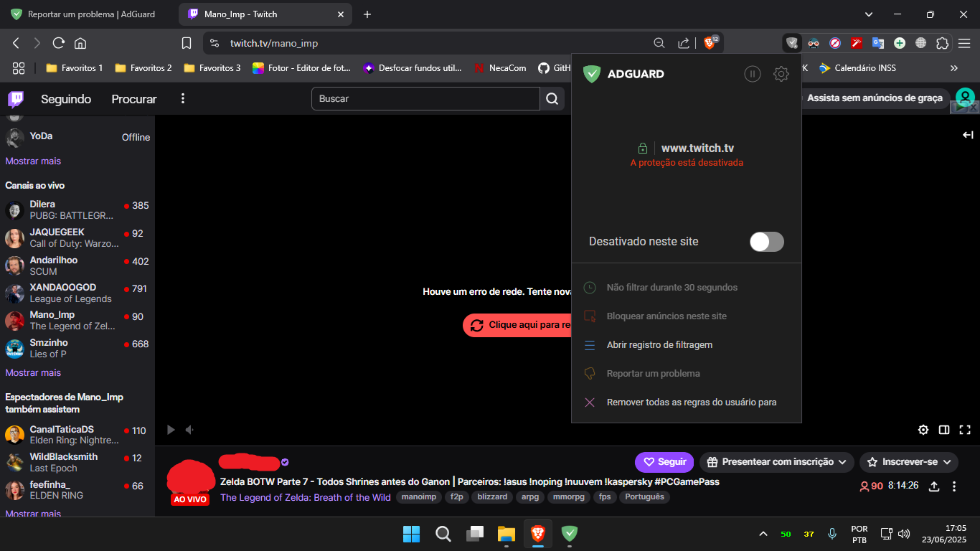Open the browser extensions puzzle icon

[942, 43]
